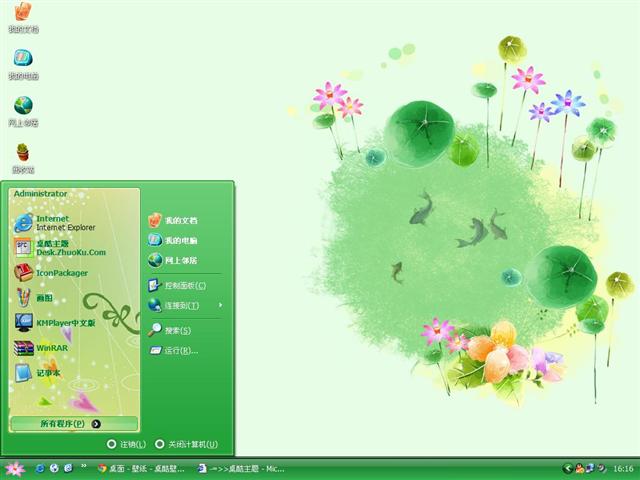Click the flower Start button on taskbar
This screenshot has width=640, height=480.
point(15,469)
